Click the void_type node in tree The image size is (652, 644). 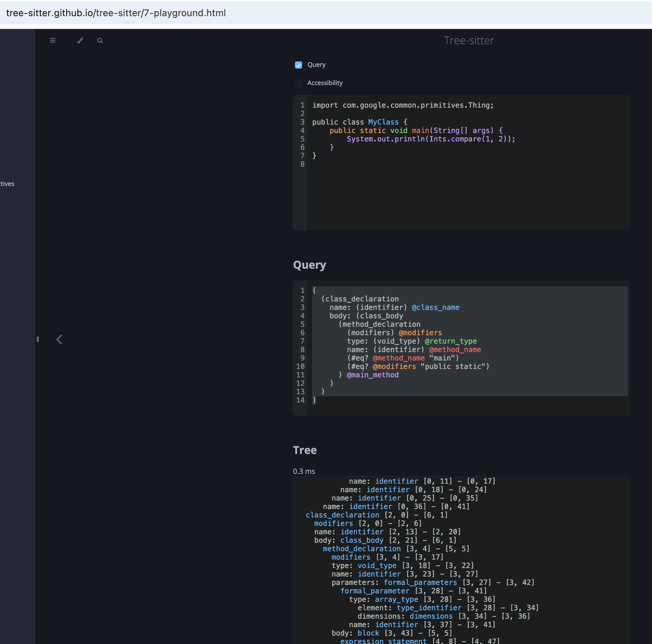(x=377, y=566)
